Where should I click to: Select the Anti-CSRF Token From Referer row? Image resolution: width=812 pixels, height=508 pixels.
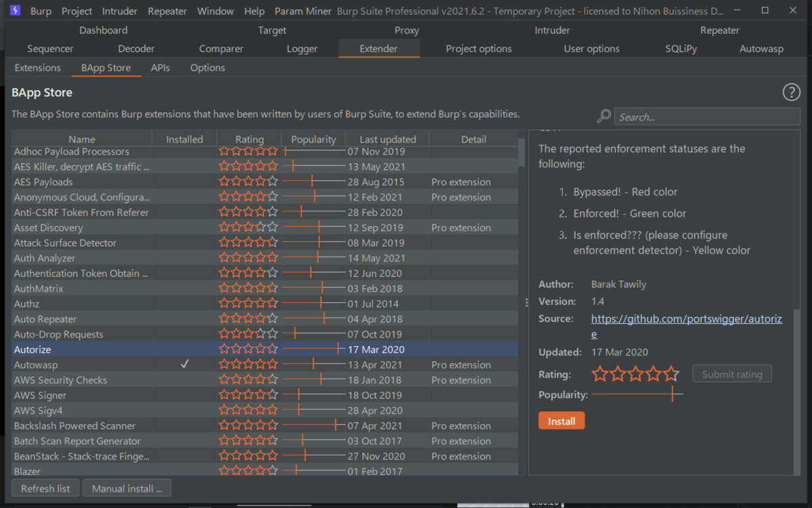(265, 212)
